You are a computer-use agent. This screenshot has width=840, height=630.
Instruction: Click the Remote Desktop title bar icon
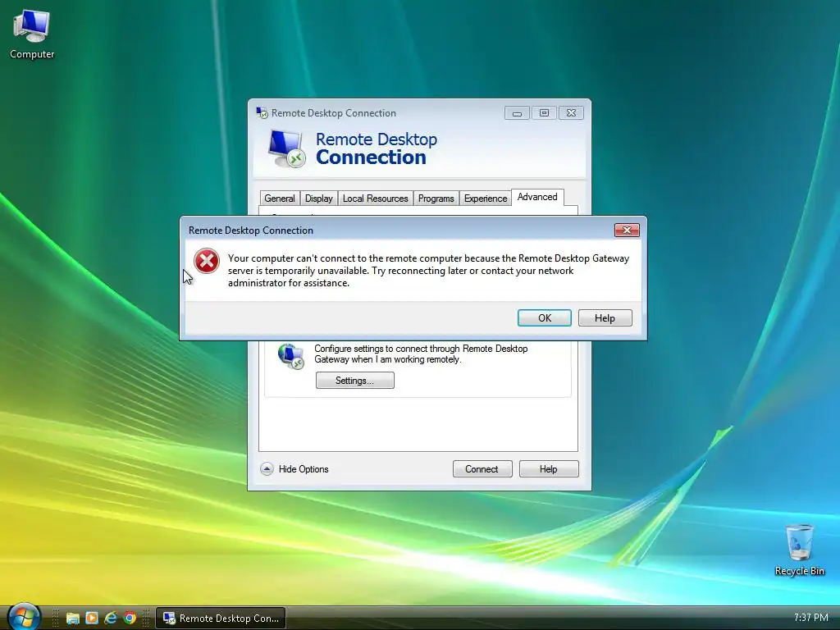(x=262, y=112)
